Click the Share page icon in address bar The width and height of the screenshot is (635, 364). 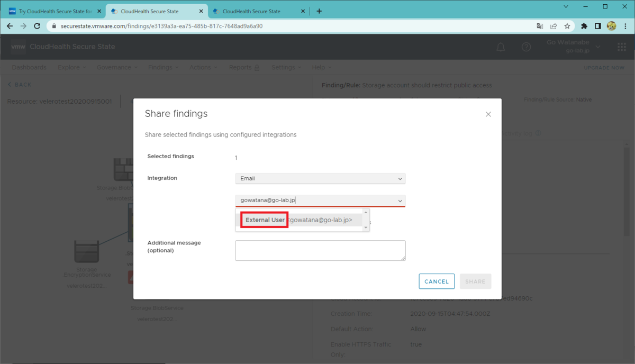554,26
